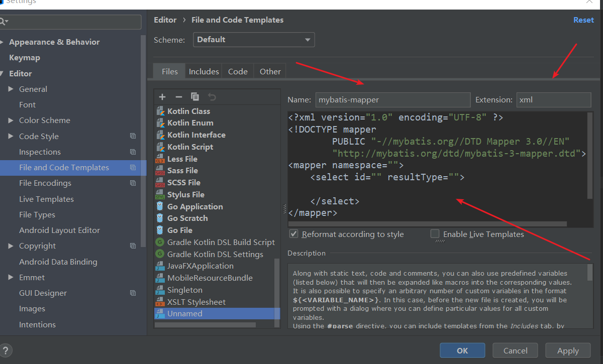This screenshot has width=603, height=364.
Task: Click the Kotlin Class file icon
Action: (x=160, y=111)
